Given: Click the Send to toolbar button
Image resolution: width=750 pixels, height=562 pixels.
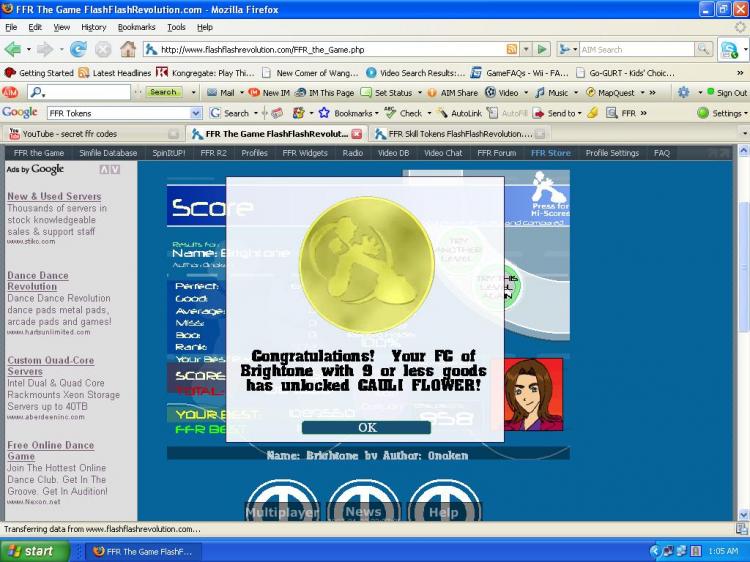Looking at the screenshot, I should (555, 113).
